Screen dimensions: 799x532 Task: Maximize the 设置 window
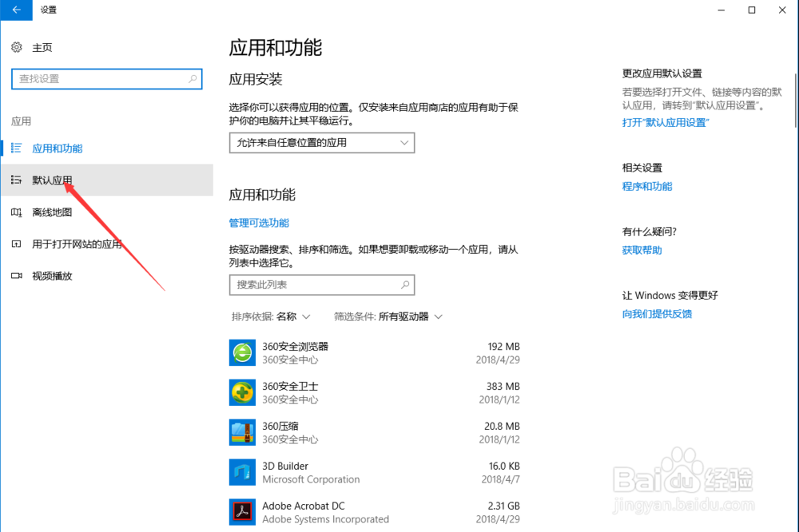(752, 10)
